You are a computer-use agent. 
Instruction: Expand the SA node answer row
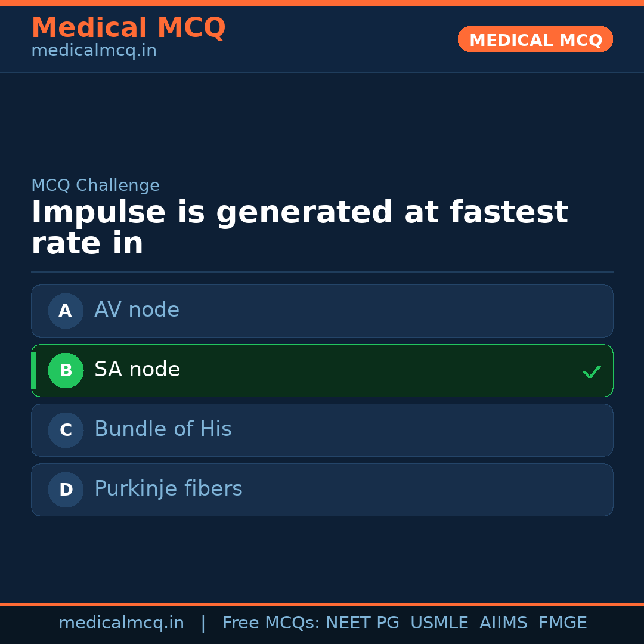pos(322,370)
